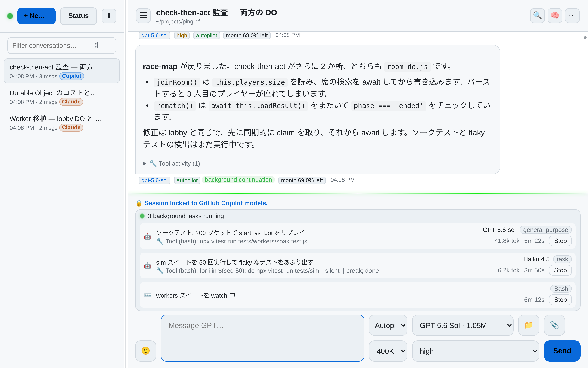Open the GPT-5.6 Sol model dropdown
588x368 pixels.
[x=463, y=325]
